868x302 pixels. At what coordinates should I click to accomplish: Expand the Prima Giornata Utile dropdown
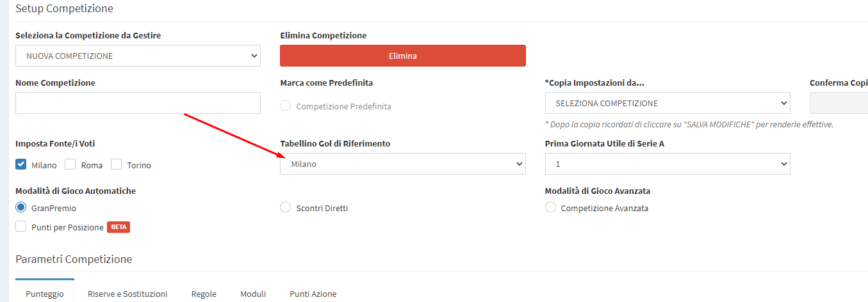(667, 164)
